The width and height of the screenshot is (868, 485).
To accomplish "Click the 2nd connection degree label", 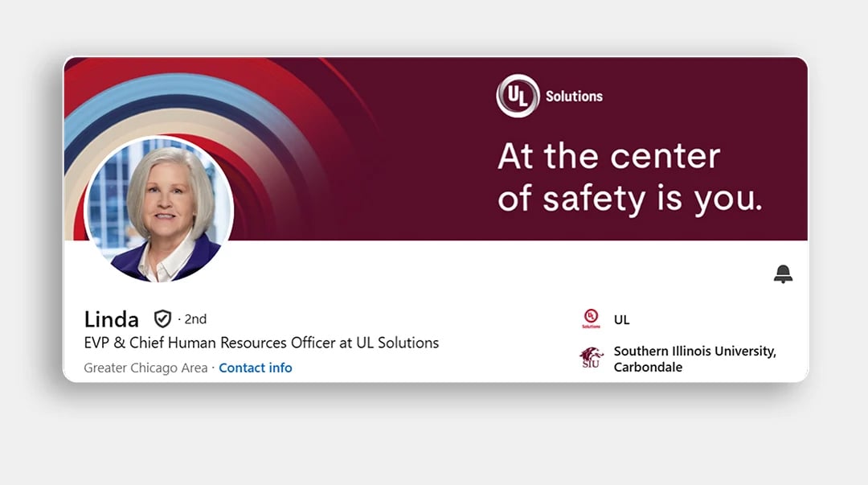I will coord(194,319).
